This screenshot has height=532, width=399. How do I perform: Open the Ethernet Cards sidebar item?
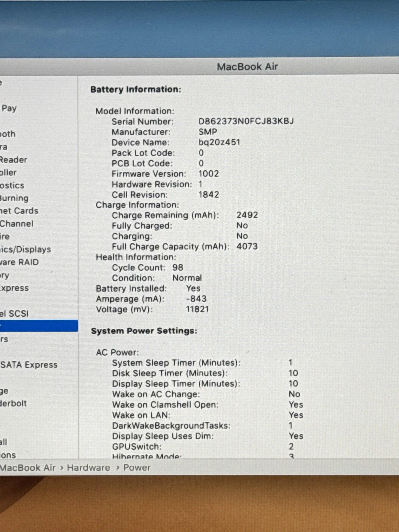coord(19,211)
